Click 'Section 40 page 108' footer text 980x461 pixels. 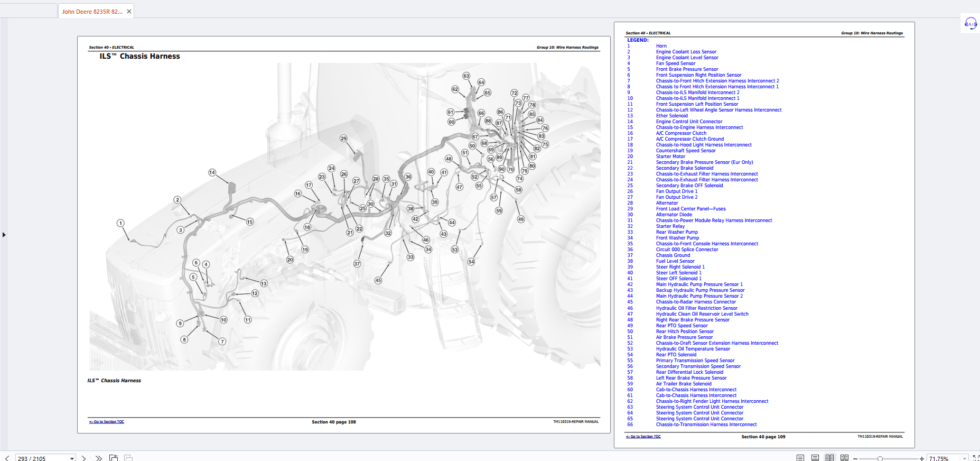(x=333, y=422)
